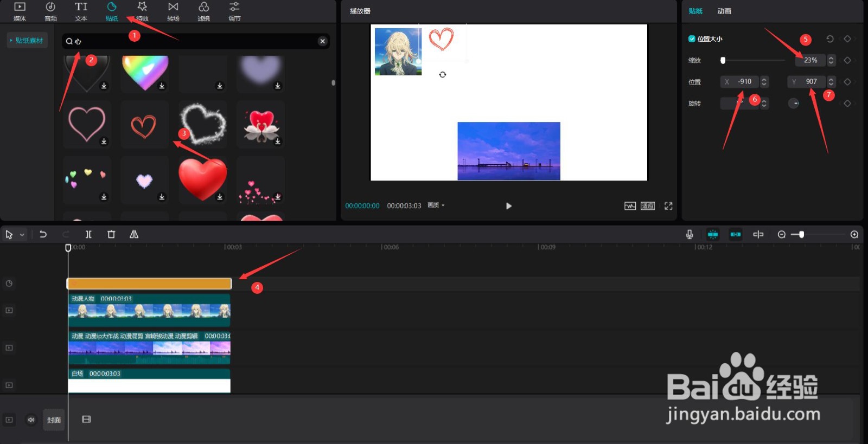
Task: Download the rainbow heart sticker
Action: pyautogui.click(x=162, y=86)
